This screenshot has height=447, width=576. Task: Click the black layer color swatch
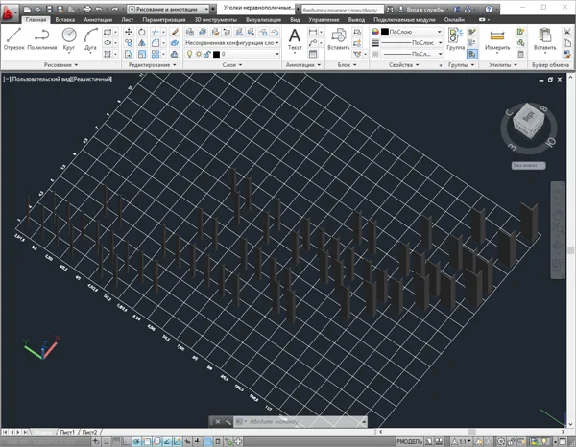(x=216, y=54)
